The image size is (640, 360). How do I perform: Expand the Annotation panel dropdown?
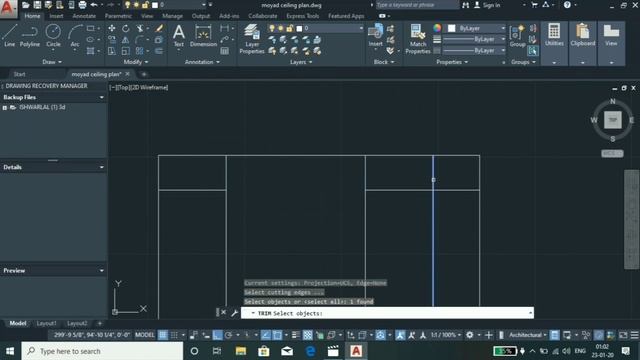(202, 62)
